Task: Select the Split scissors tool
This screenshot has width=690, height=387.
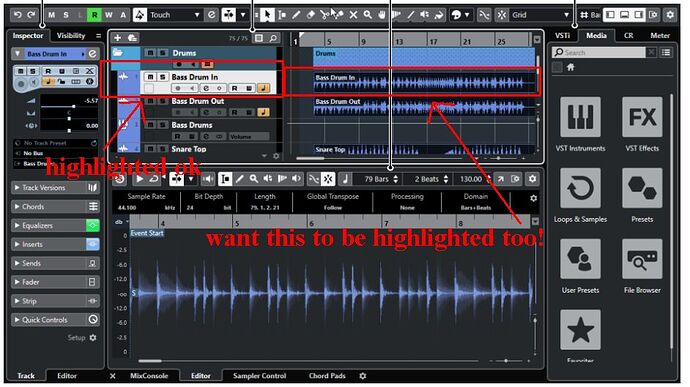Action: pos(324,15)
